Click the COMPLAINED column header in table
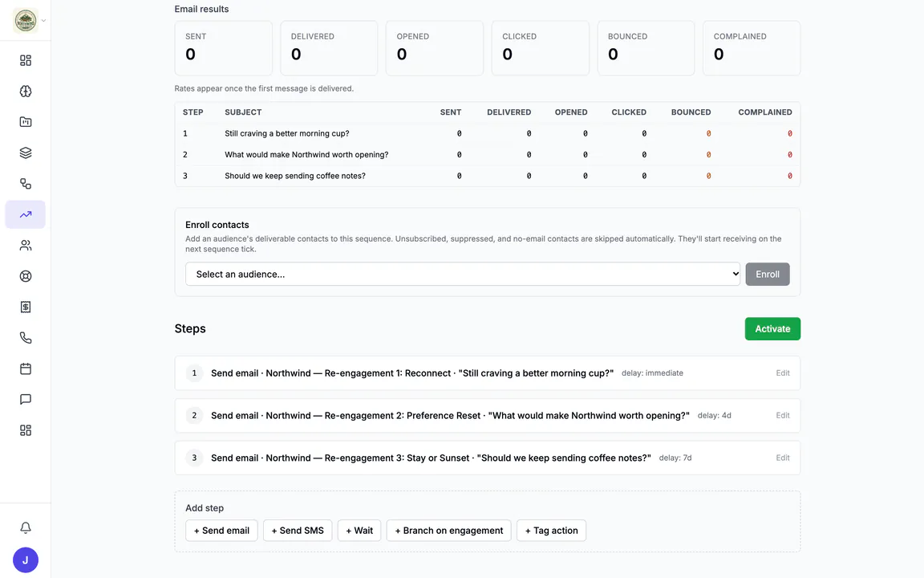This screenshot has width=924, height=578. coord(765,112)
